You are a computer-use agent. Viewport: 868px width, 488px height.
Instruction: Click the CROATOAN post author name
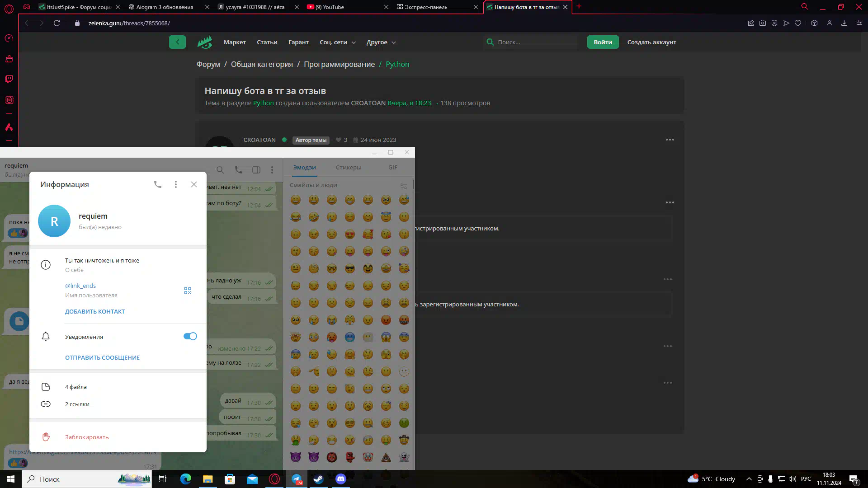[259, 140]
